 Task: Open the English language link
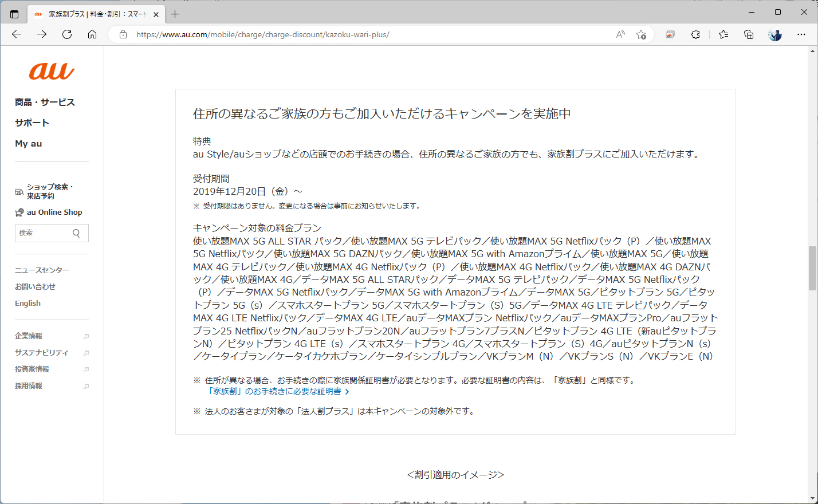tap(27, 303)
